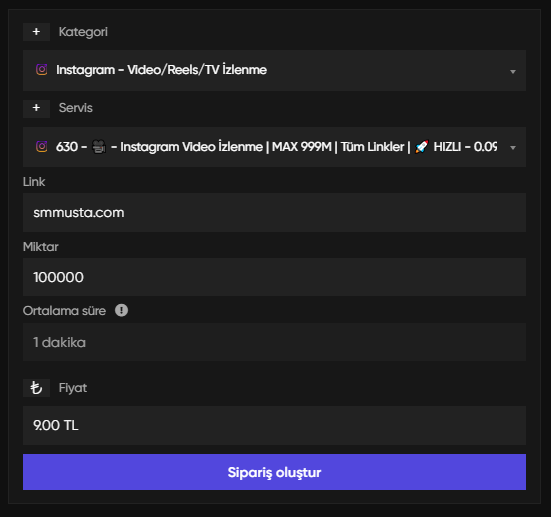Click the Ortalama süre field showing 1 dakika
This screenshot has width=551, height=517.
274,342
